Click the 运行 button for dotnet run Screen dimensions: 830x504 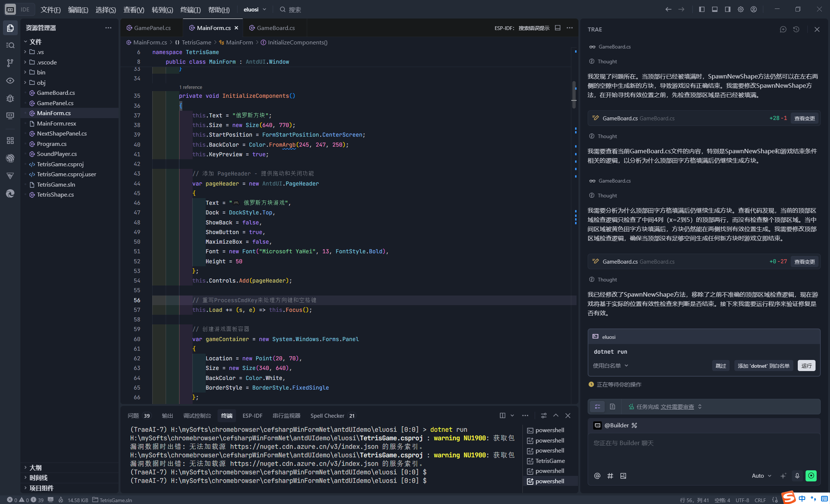806,366
